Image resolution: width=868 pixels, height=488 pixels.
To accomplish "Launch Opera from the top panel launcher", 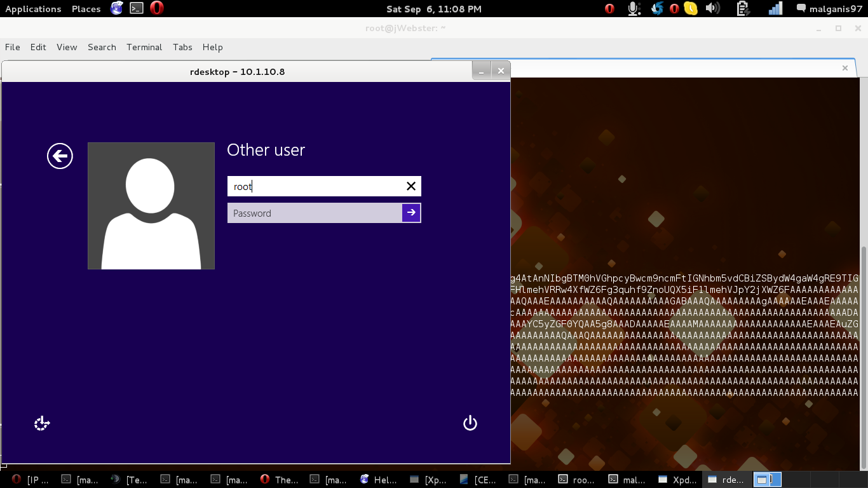I will 156,8.
